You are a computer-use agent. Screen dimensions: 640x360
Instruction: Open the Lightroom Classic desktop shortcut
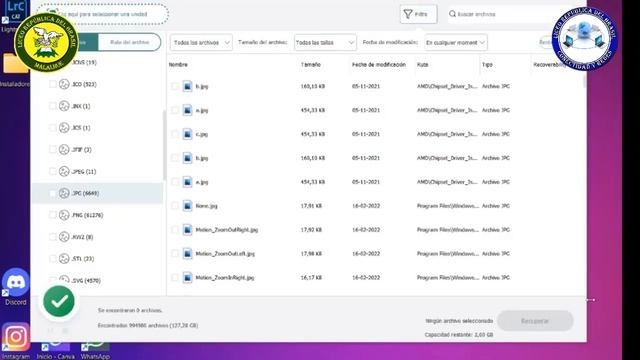pyautogui.click(x=15, y=16)
